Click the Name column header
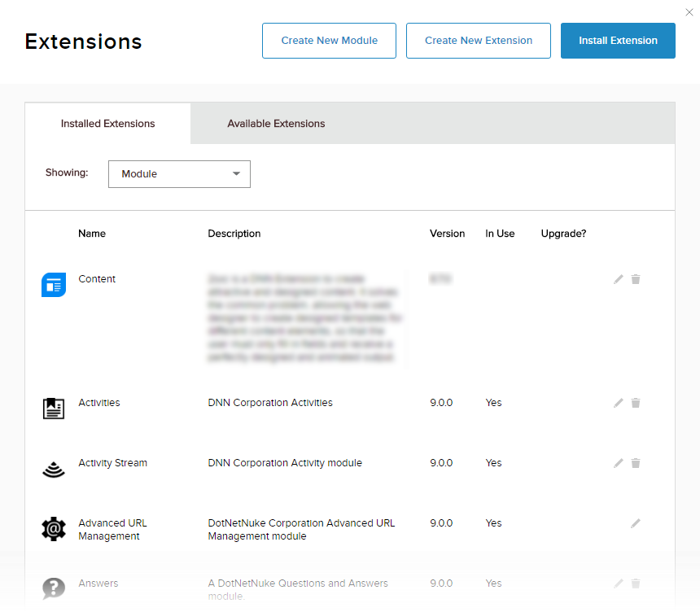Image resolution: width=700 pixels, height=612 pixels. click(x=92, y=234)
